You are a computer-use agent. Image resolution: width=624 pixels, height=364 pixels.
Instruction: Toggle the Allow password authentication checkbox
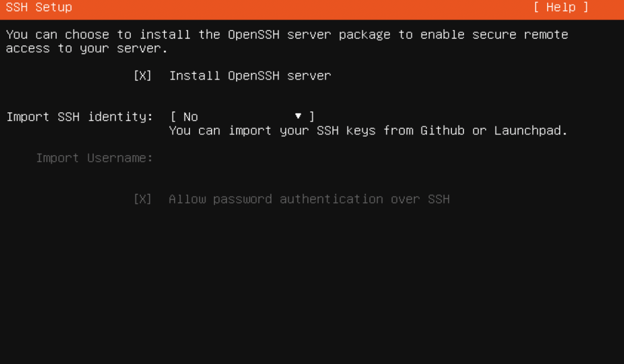pos(143,199)
